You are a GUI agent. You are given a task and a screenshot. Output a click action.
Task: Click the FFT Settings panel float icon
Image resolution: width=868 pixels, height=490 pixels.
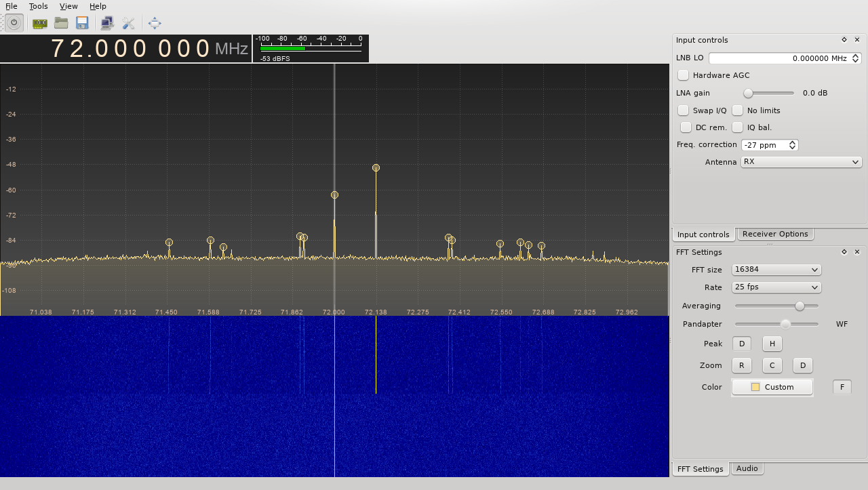point(844,251)
